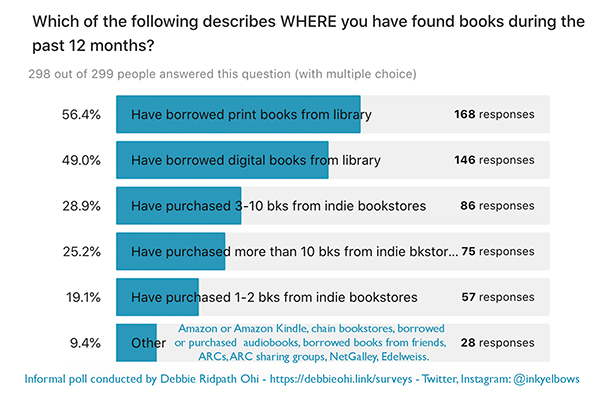Image resolution: width=600 pixels, height=394 pixels.
Task: Click the @inkyelbows handle
Action: pos(546,379)
